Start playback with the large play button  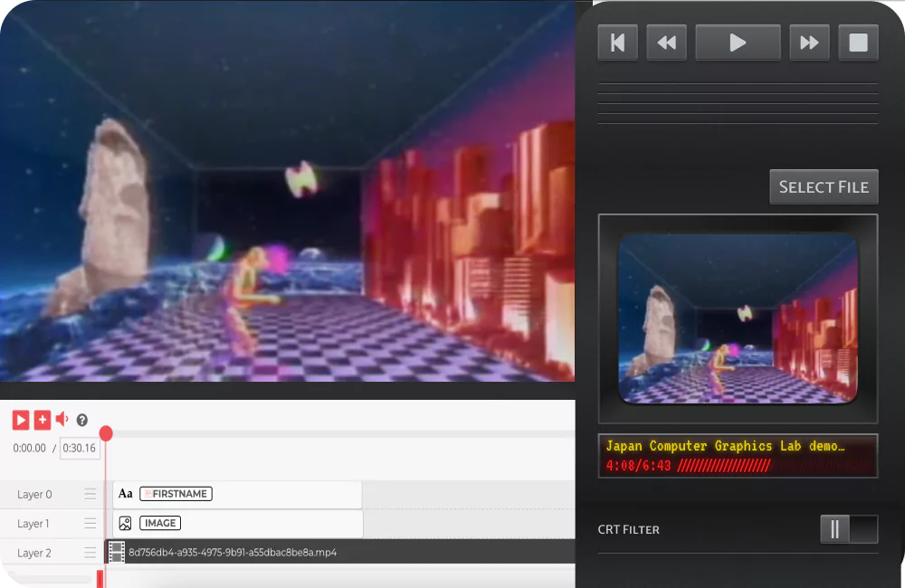click(738, 43)
